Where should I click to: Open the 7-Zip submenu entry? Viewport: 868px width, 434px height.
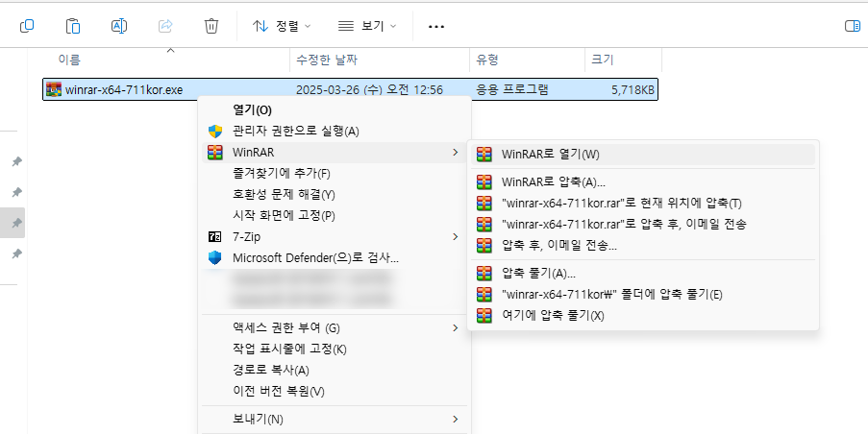point(336,236)
